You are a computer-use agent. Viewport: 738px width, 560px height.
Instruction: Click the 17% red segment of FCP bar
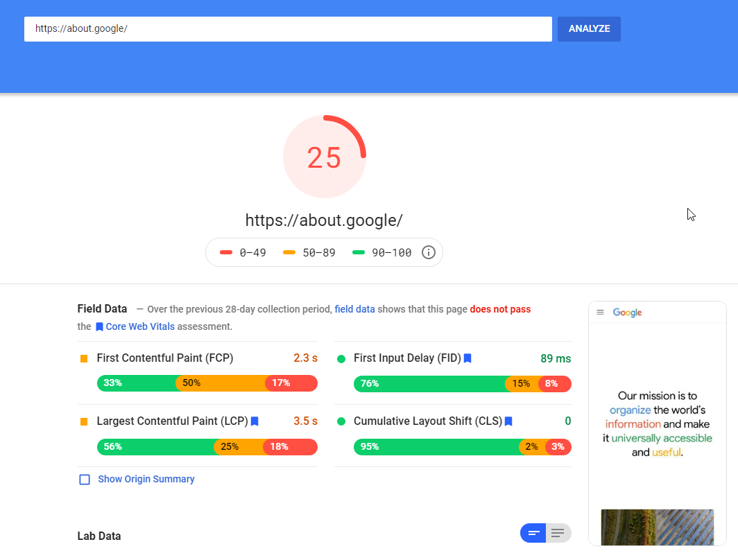click(291, 383)
